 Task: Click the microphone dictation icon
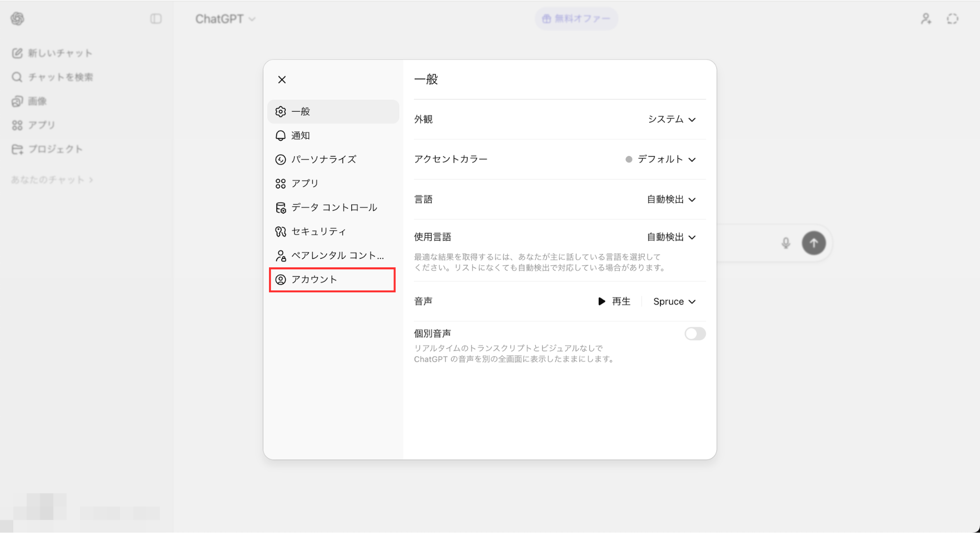pyautogui.click(x=786, y=243)
